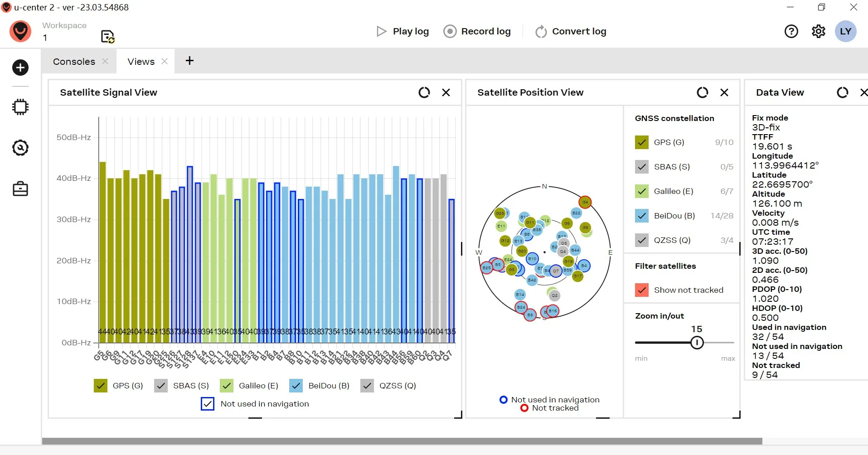This screenshot has height=455, width=868.
Task: Click the toolbox briefcase icon in sidebar
Action: (20, 189)
